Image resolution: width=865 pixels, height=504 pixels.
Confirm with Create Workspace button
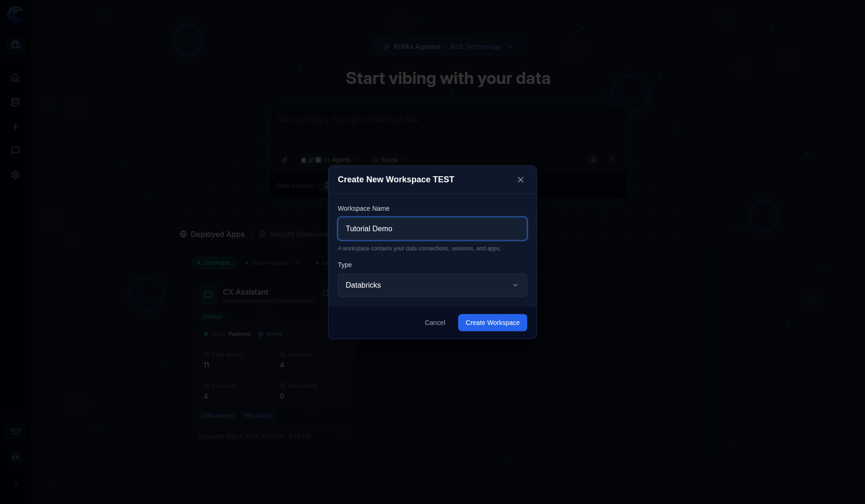coord(493,323)
